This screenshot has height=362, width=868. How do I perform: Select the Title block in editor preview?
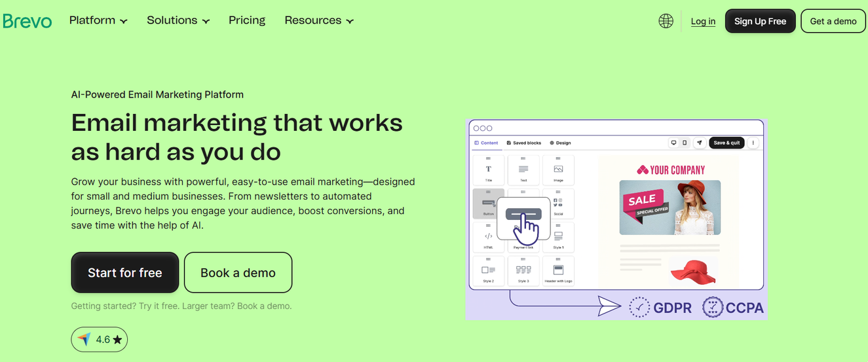488,170
